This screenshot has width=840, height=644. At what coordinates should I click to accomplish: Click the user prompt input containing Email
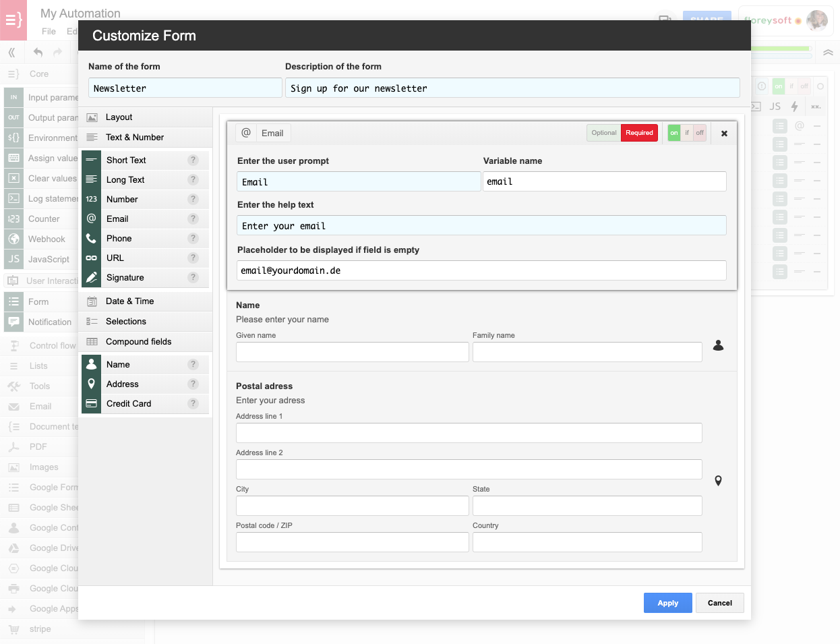359,182
